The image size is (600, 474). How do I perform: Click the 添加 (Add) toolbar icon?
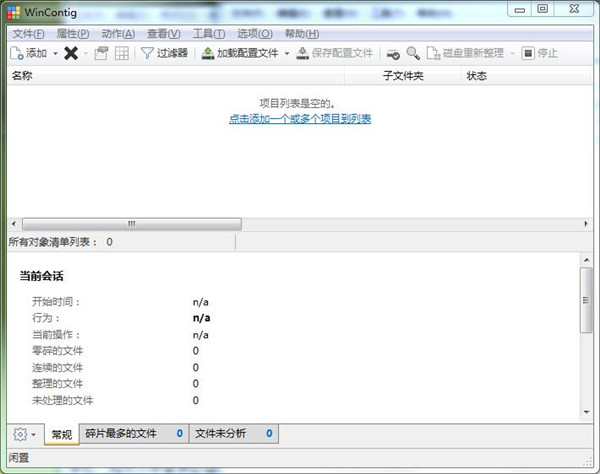[x=16, y=53]
